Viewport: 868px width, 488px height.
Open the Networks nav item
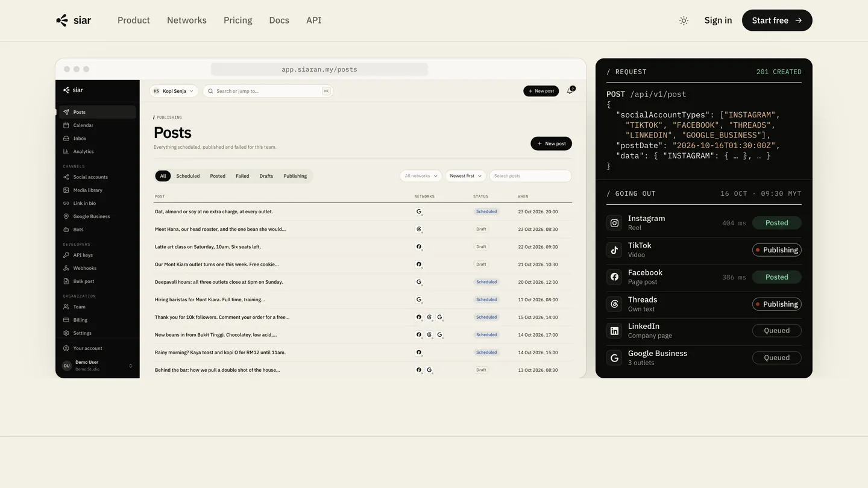[187, 20]
